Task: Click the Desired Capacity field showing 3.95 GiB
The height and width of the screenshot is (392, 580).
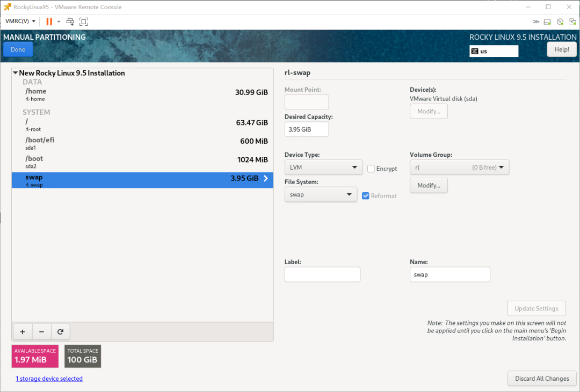Action: (x=307, y=129)
